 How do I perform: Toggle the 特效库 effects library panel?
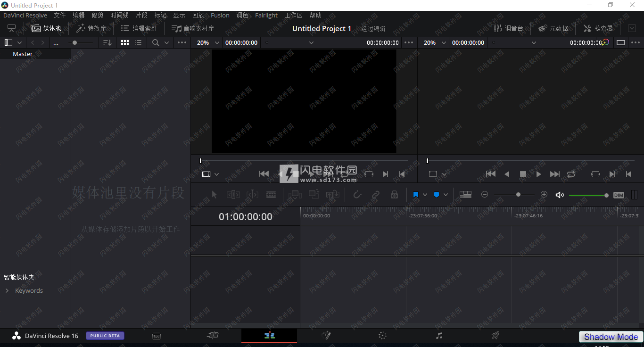(x=91, y=28)
